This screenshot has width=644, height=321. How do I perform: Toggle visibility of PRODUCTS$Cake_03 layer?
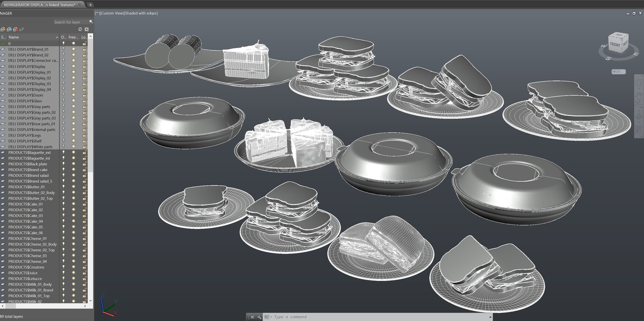click(x=63, y=215)
